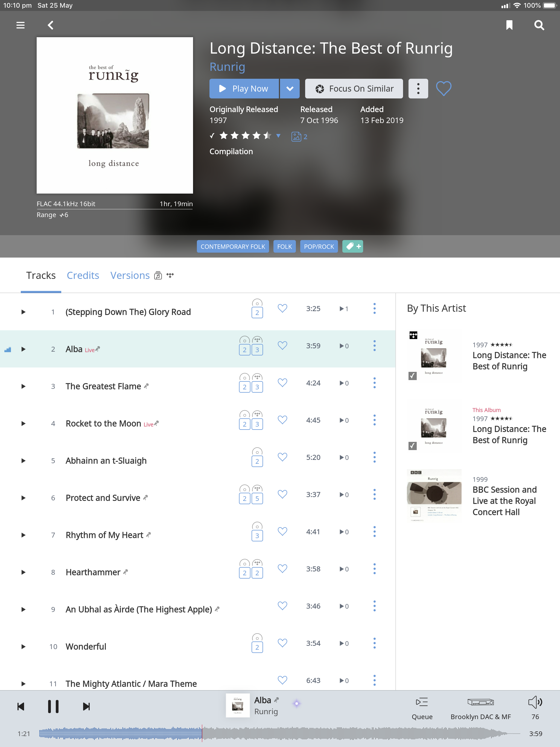Open more options for Abhainn an t-Sluaigh
Image resolution: width=560 pixels, height=747 pixels.
click(x=374, y=458)
